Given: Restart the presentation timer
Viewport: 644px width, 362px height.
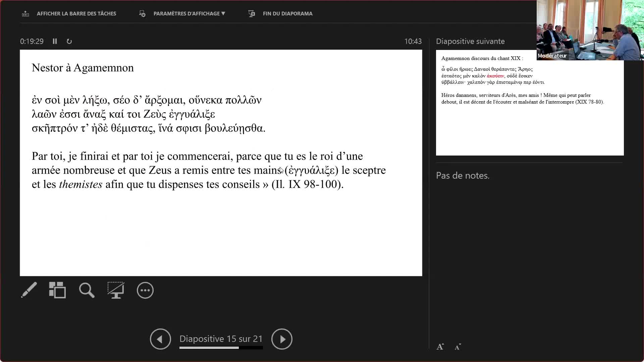Looking at the screenshot, I should (x=69, y=41).
